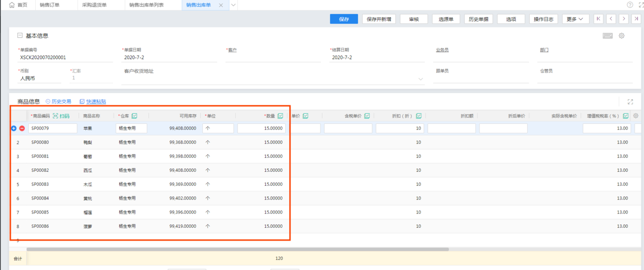Viewport: 644px width, 270px height.
Task: Add a row with the blue plus icon
Action: point(14,128)
